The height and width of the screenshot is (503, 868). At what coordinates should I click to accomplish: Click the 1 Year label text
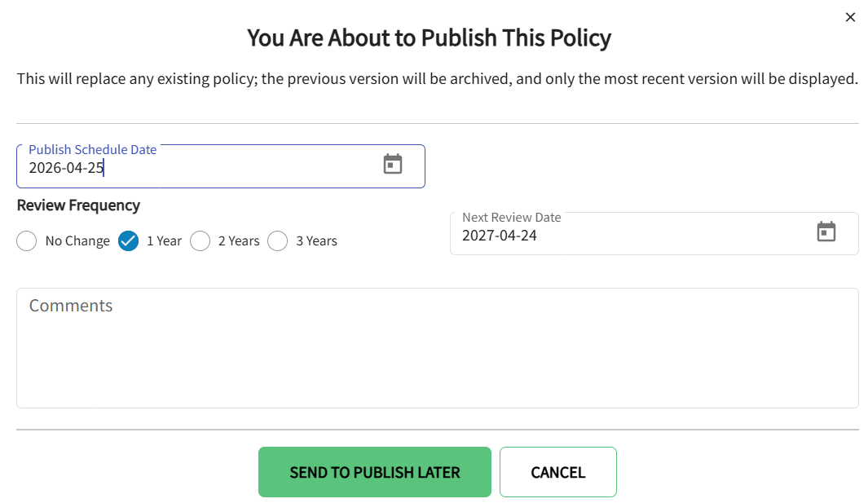point(164,240)
